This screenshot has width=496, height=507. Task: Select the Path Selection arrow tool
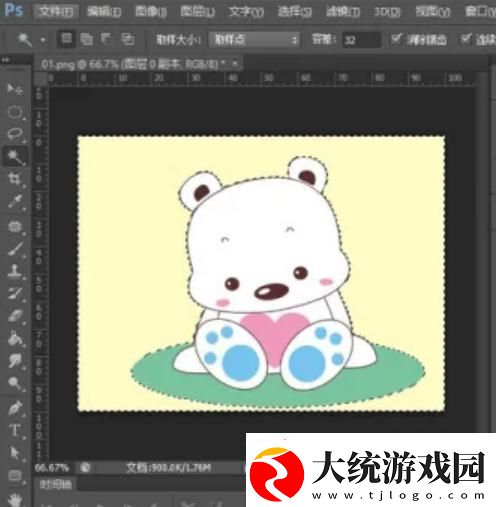[x=15, y=453]
